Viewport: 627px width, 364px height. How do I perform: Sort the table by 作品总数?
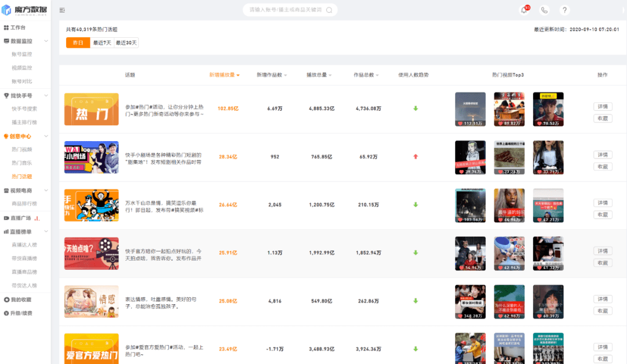(x=366, y=75)
